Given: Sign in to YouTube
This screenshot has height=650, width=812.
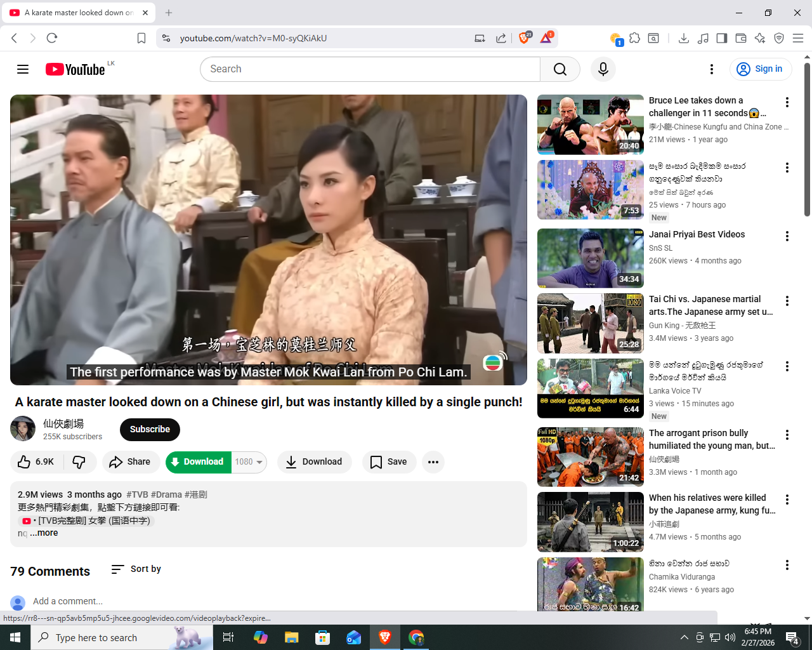Looking at the screenshot, I should pyautogui.click(x=761, y=69).
